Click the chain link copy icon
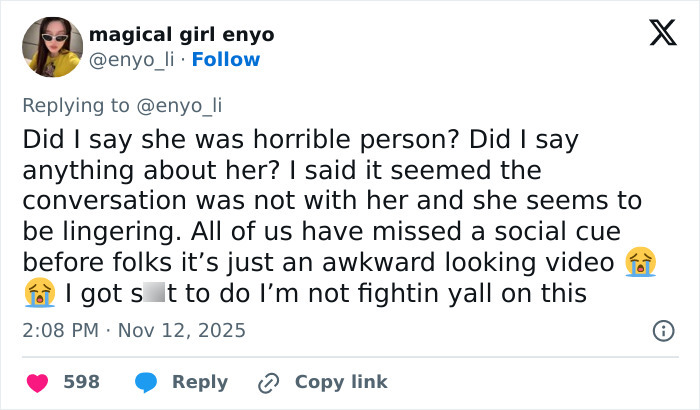 point(267,382)
